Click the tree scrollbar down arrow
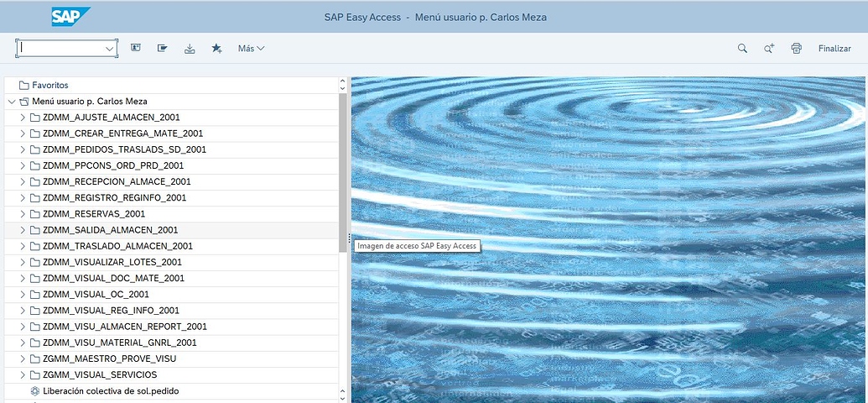The height and width of the screenshot is (403, 868). (342, 398)
